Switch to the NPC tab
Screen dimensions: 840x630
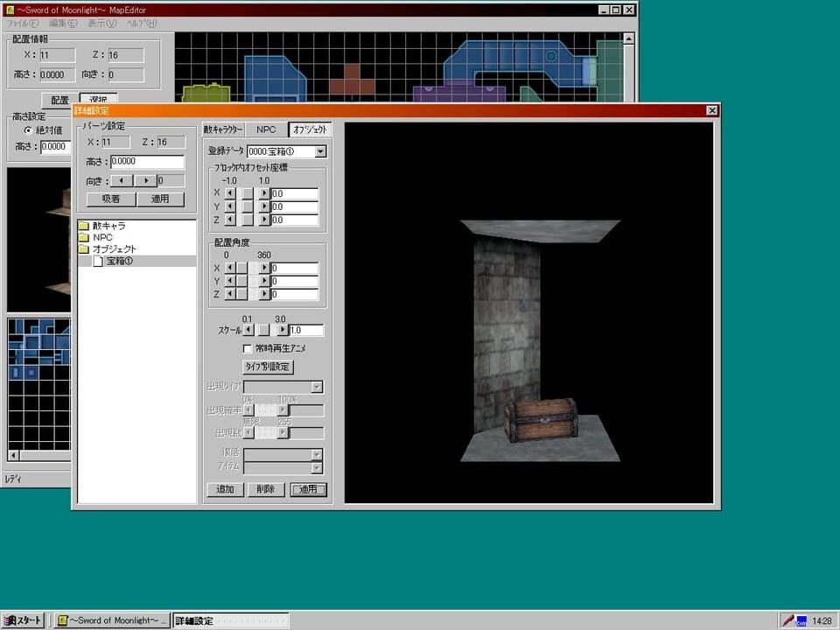[x=265, y=129]
